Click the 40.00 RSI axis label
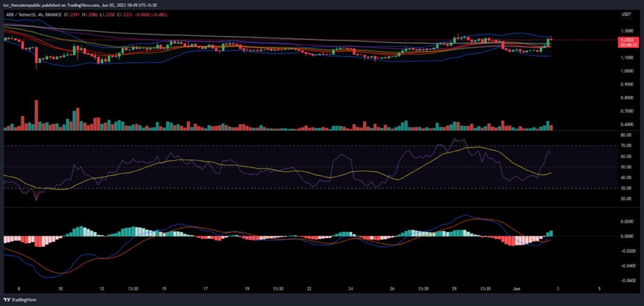This screenshot has height=306, width=644. click(x=626, y=178)
